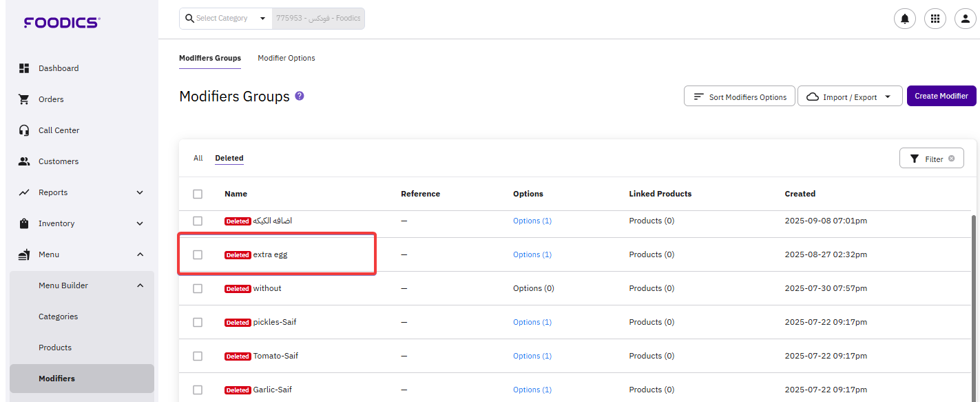Switch to the Modifier Options tab
The image size is (980, 402).
(x=286, y=58)
